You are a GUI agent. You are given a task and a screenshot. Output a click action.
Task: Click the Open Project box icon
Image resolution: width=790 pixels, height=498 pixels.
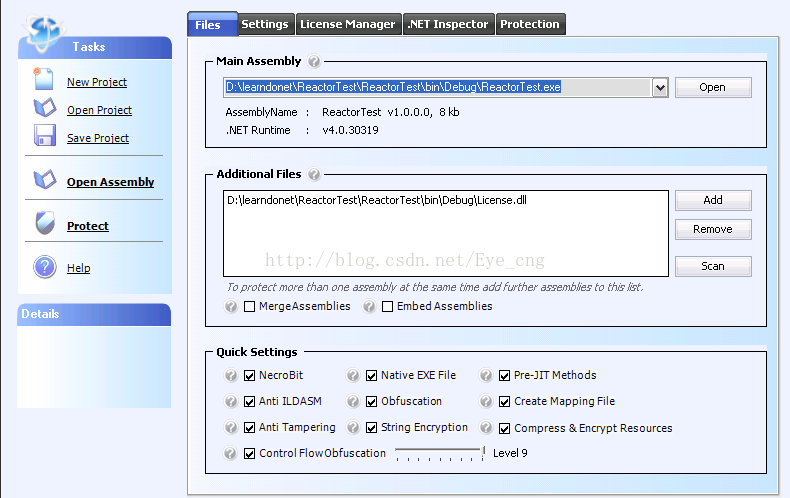[x=45, y=107]
